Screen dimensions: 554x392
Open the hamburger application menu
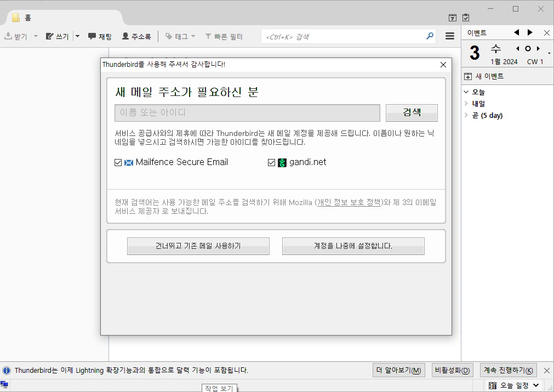(450, 36)
